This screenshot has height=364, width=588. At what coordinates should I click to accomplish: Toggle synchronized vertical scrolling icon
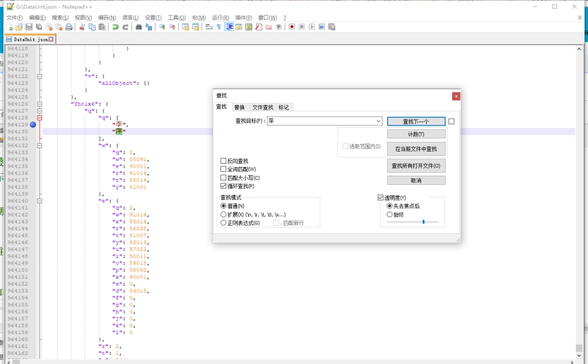tap(185, 27)
